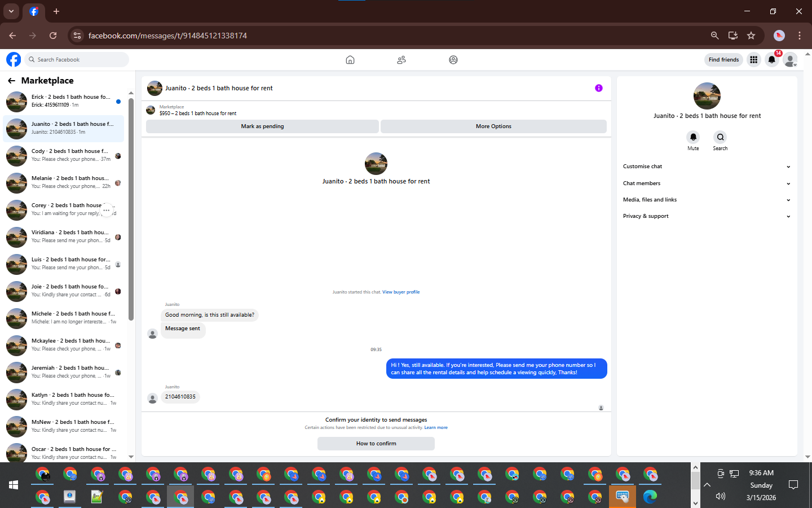Open a new browser tab
Image resolution: width=812 pixels, height=508 pixels.
56,11
